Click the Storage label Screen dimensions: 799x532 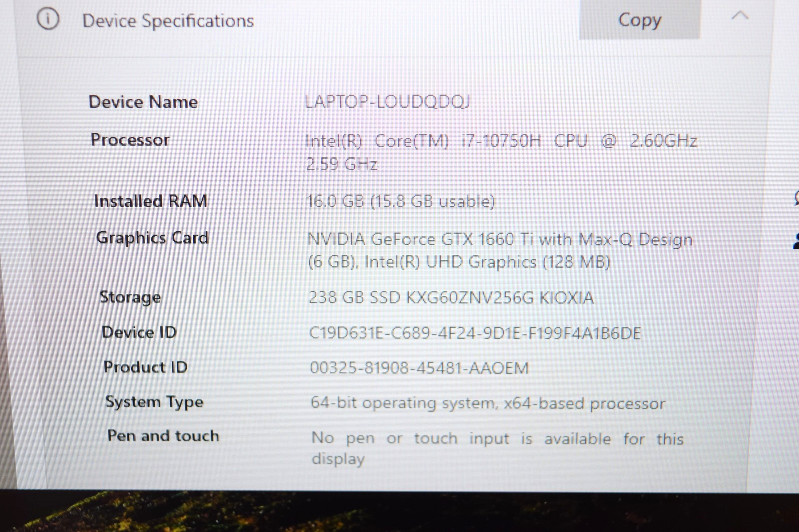point(130,297)
